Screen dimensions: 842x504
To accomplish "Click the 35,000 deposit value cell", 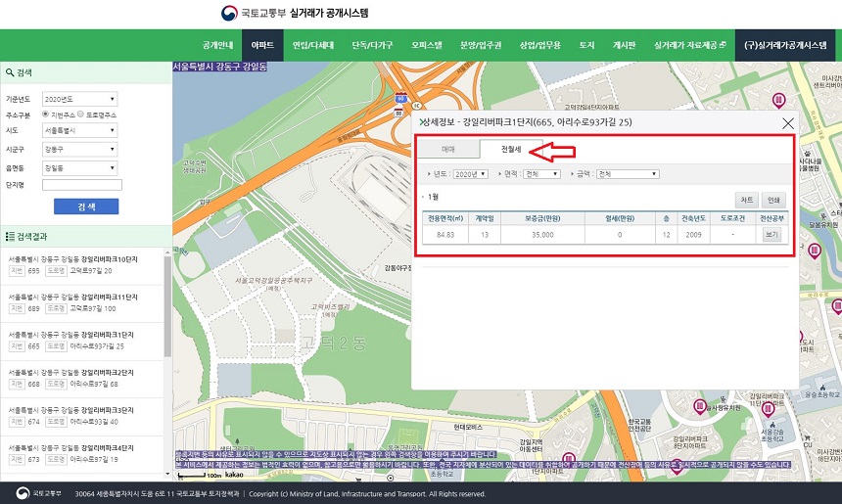I will tap(542, 235).
